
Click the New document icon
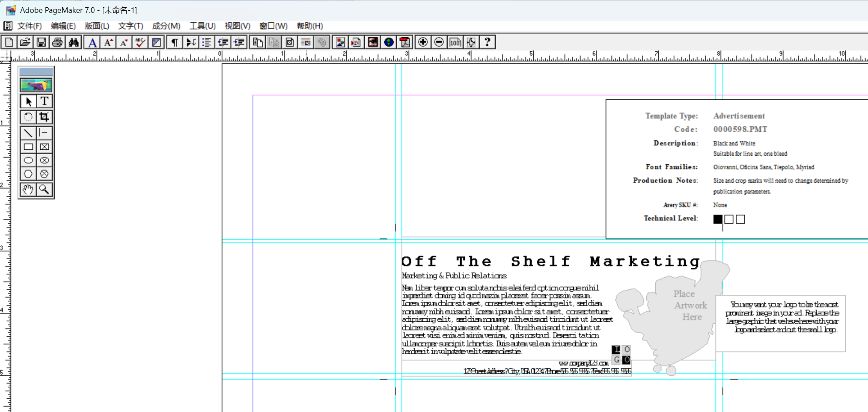[9, 42]
